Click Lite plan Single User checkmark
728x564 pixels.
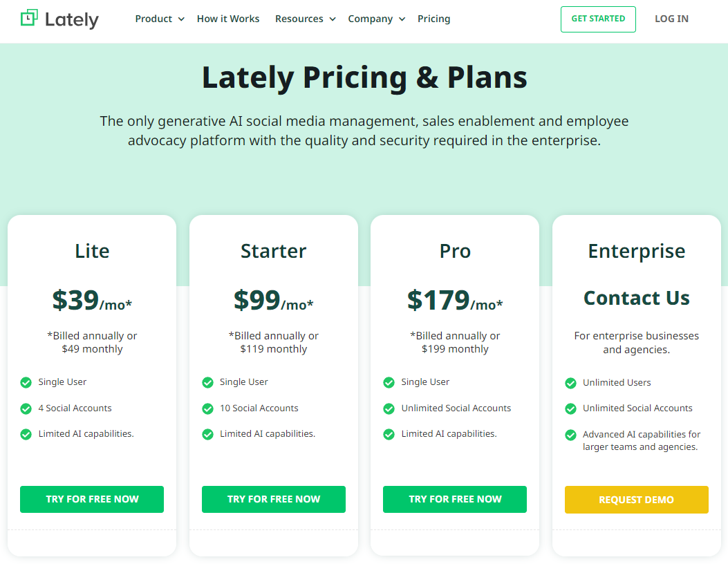click(26, 382)
